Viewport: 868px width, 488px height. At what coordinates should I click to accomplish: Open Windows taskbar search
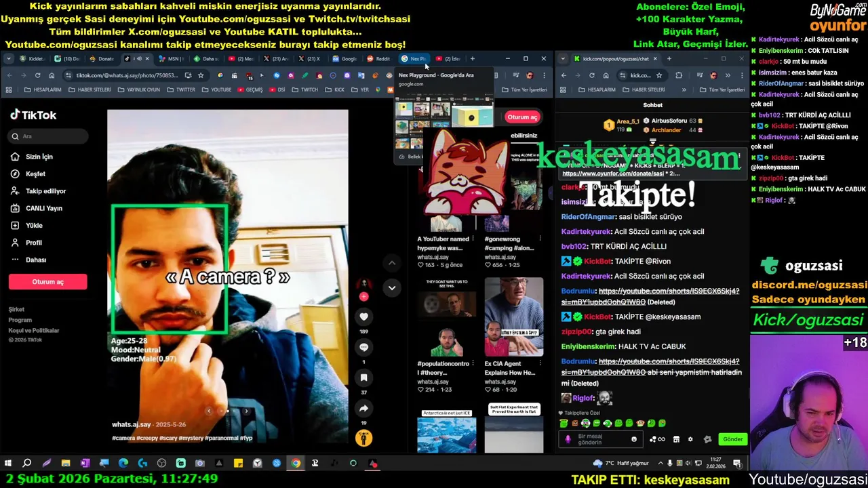tap(27, 464)
